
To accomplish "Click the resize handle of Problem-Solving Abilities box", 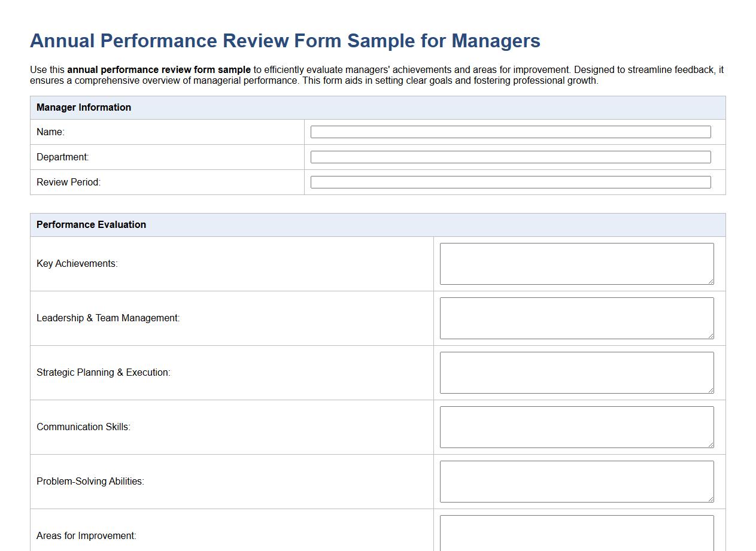I will [x=711, y=500].
